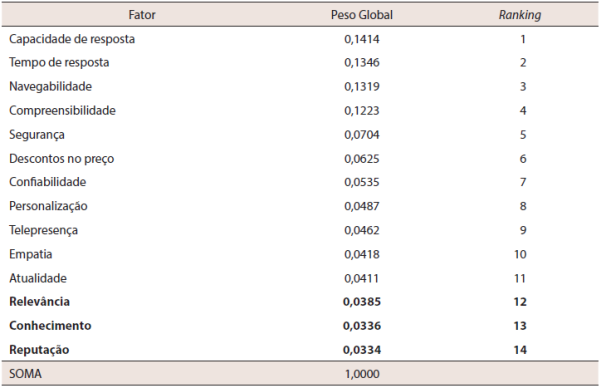Click the Atualidade weight 0,0411
The width and height of the screenshot is (600, 387).
[362, 278]
